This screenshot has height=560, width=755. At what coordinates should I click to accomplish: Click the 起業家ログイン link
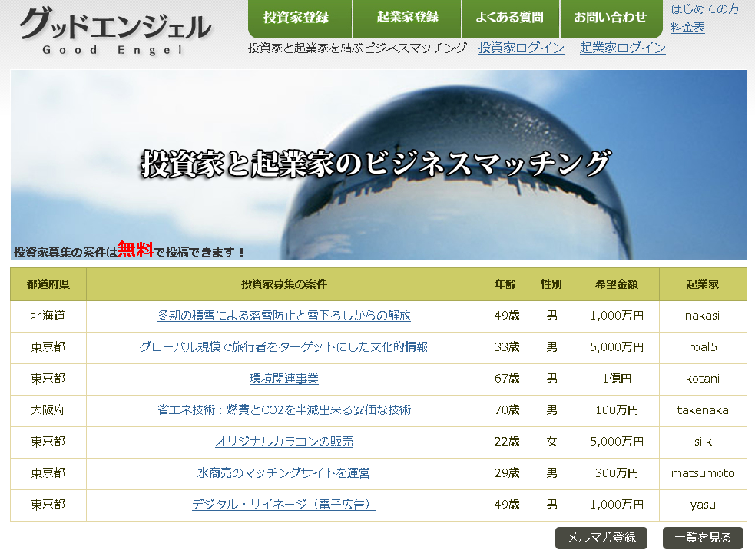coord(623,48)
